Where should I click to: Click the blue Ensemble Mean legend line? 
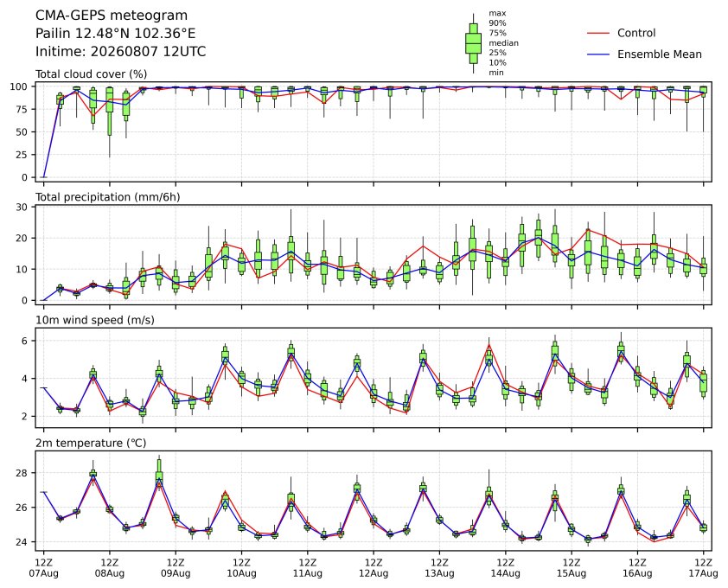click(x=598, y=54)
